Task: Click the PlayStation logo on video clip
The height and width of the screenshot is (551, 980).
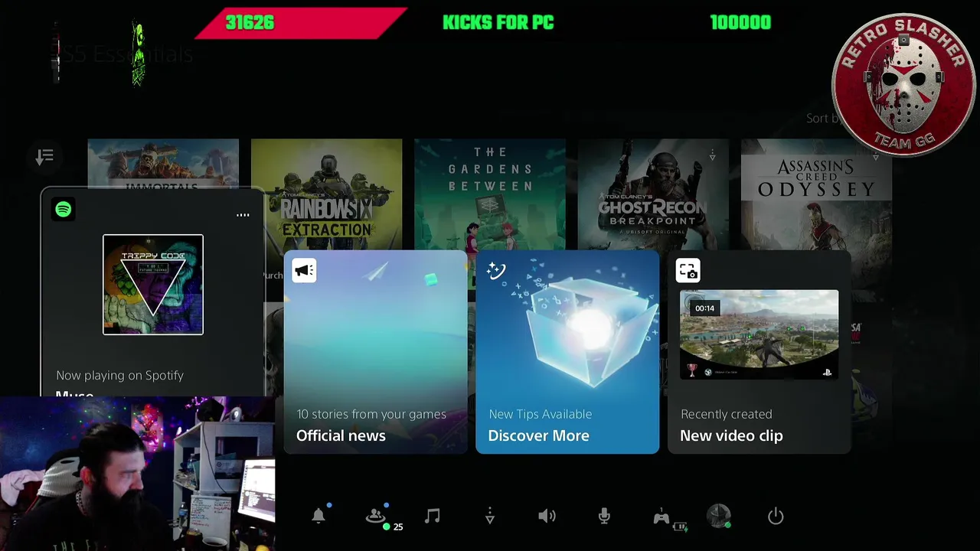Action: [x=827, y=372]
